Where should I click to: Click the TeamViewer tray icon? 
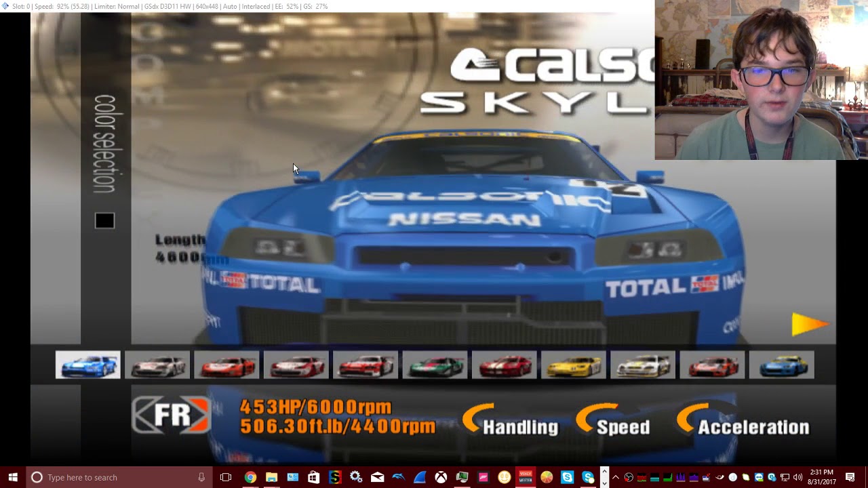759,477
